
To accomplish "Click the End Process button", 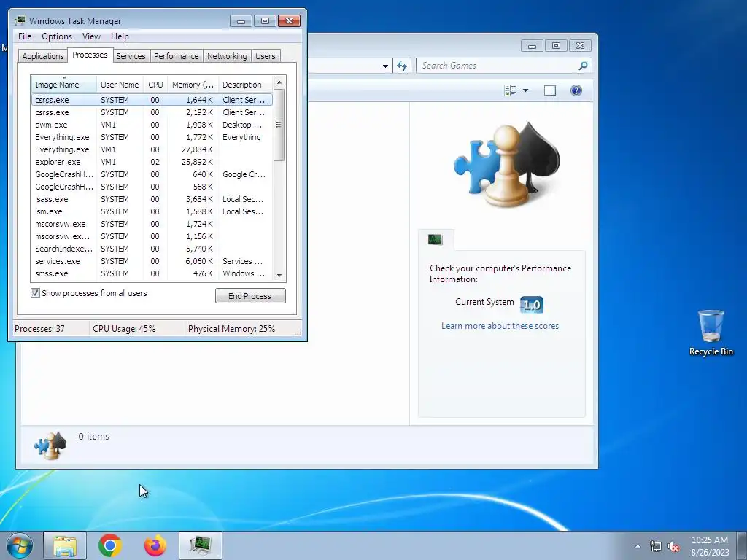I will tap(250, 296).
